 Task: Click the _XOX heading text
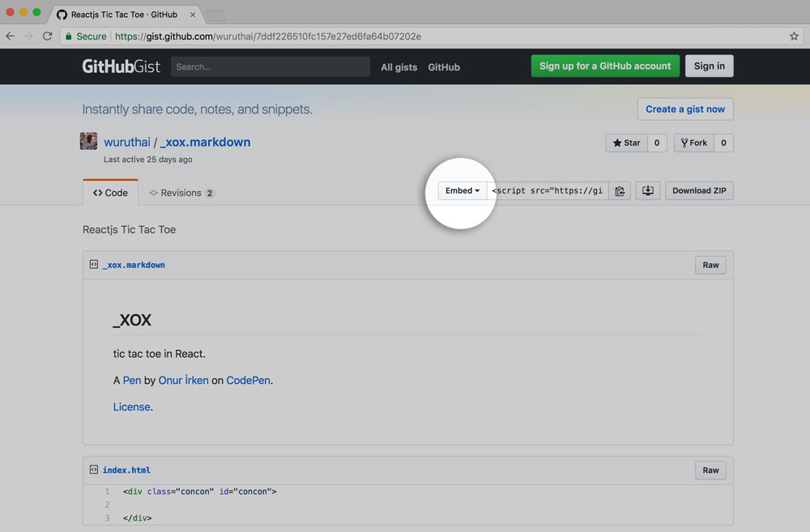click(132, 320)
